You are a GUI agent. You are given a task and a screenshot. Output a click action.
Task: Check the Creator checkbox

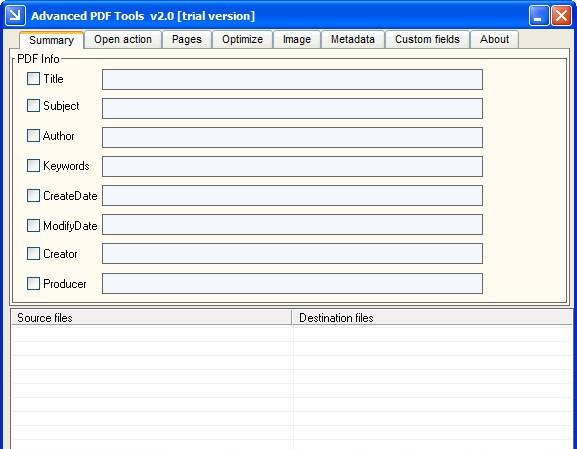(33, 254)
